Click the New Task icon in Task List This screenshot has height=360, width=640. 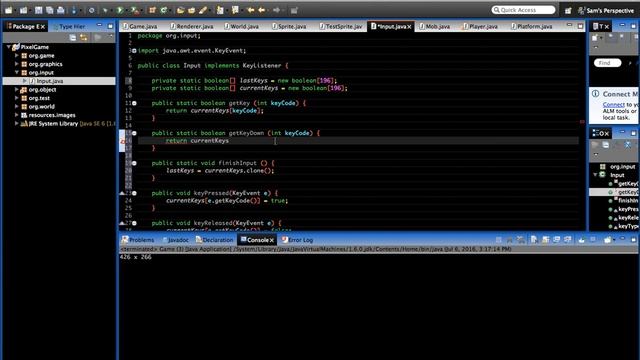click(596, 38)
